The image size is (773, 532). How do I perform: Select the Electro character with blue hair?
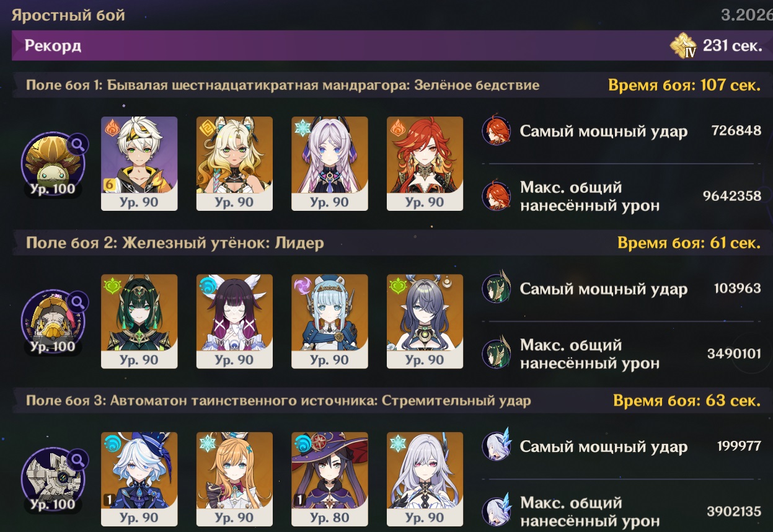[329, 322]
